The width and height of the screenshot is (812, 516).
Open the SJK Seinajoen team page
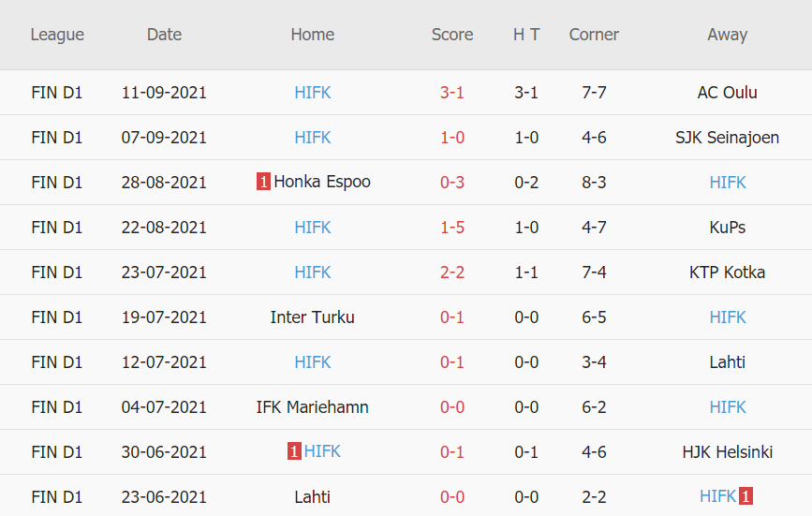pyautogui.click(x=728, y=138)
